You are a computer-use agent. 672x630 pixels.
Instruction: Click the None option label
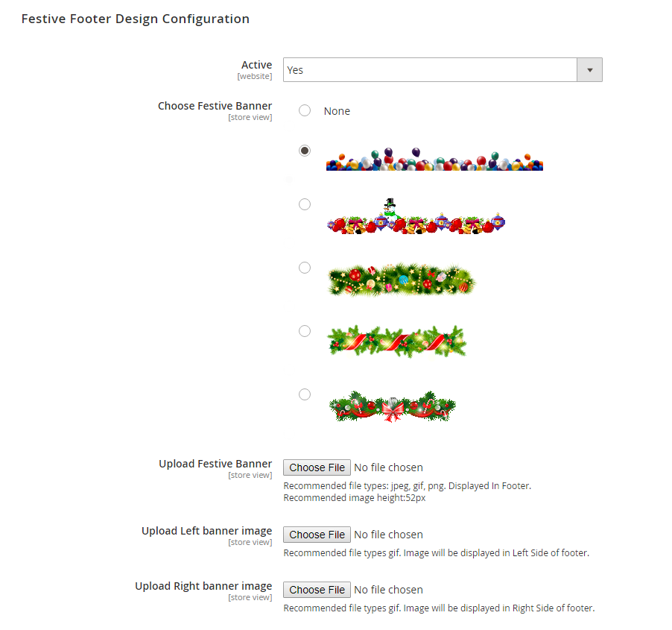[x=337, y=111]
